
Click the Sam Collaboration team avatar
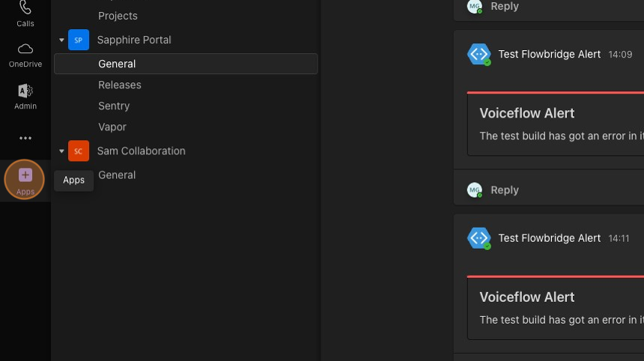click(79, 151)
